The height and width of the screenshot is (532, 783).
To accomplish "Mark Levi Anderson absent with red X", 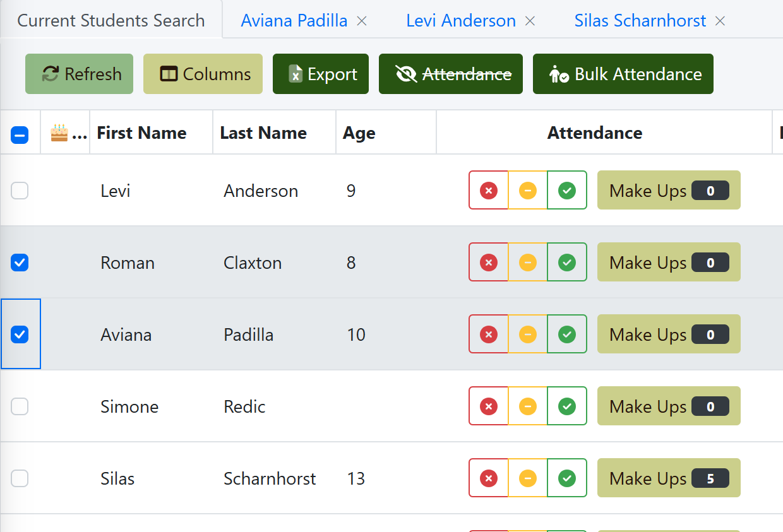I will tap(488, 190).
